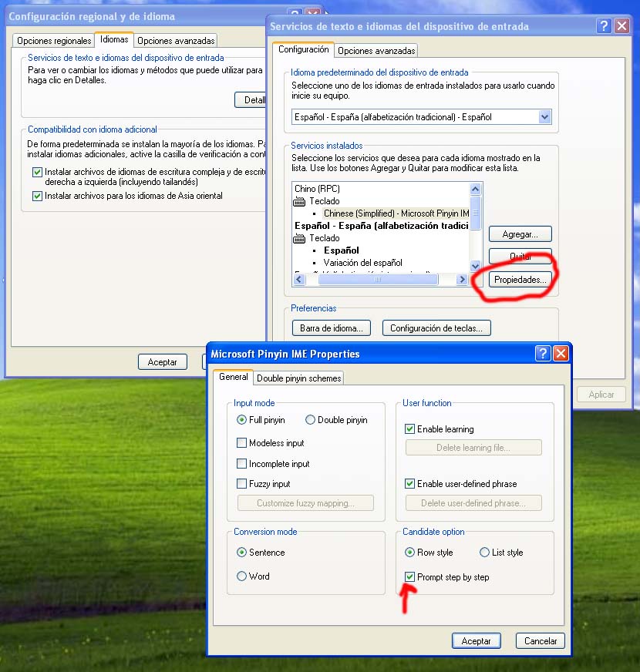Select the Full pinyin input mode
The height and width of the screenshot is (672, 640).
pyautogui.click(x=241, y=420)
